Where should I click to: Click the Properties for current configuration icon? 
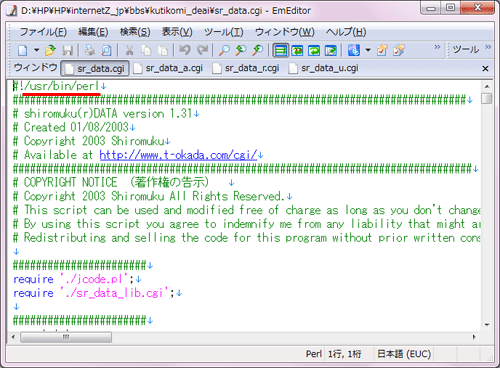[382, 50]
